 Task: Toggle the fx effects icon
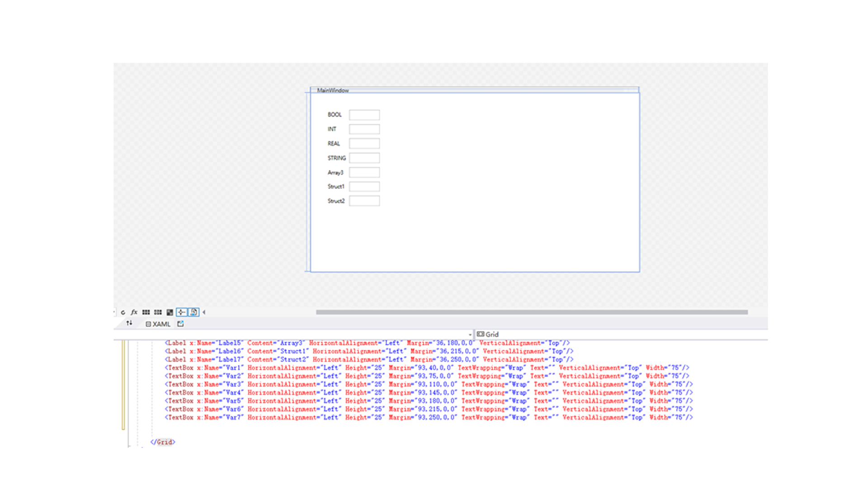(134, 312)
